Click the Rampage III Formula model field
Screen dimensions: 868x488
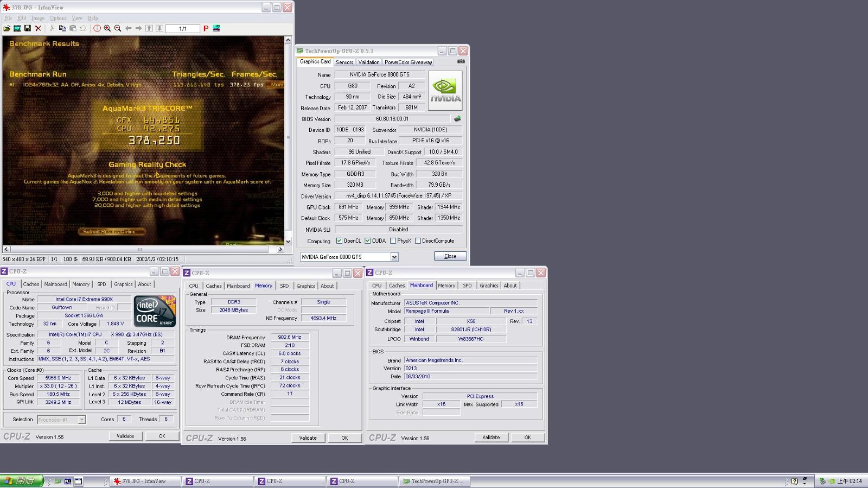(446, 311)
